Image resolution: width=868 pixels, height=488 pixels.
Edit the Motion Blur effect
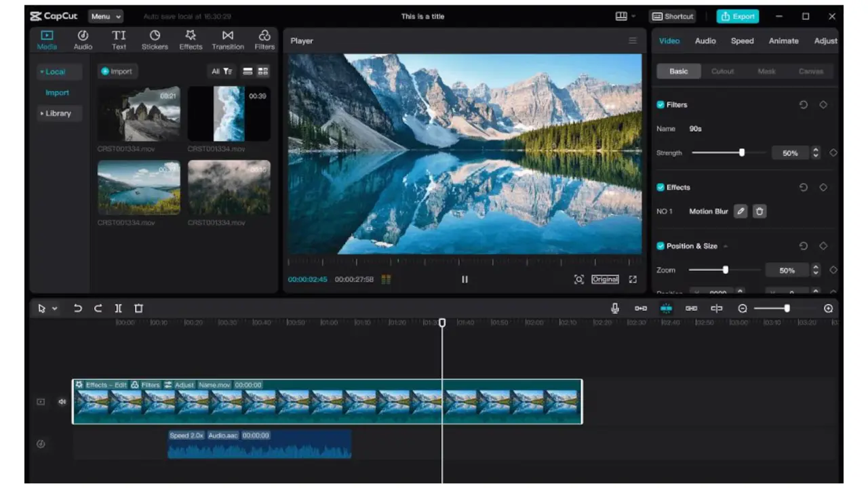741,211
